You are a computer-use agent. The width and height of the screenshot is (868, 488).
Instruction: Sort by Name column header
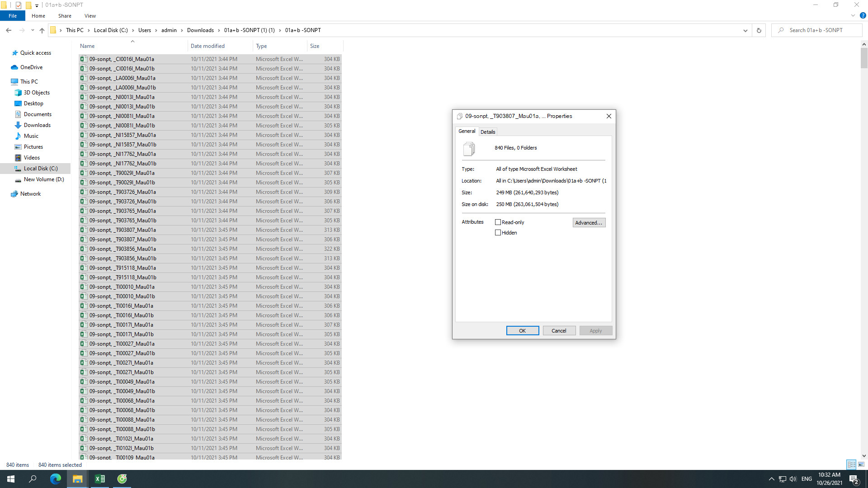pyautogui.click(x=132, y=46)
